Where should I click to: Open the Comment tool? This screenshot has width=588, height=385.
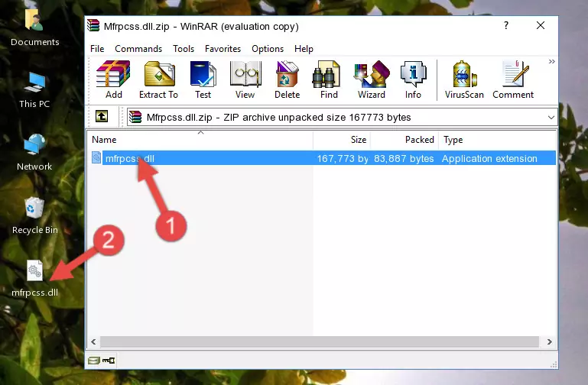513,79
